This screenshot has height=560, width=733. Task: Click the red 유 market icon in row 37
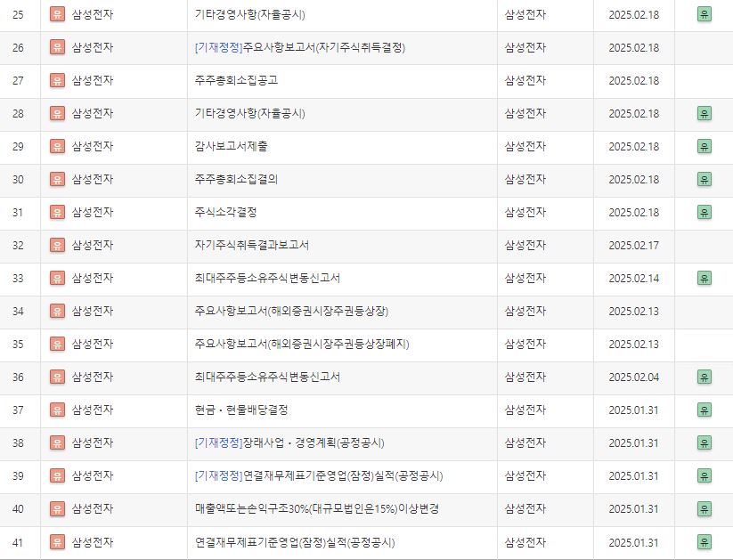(57, 410)
